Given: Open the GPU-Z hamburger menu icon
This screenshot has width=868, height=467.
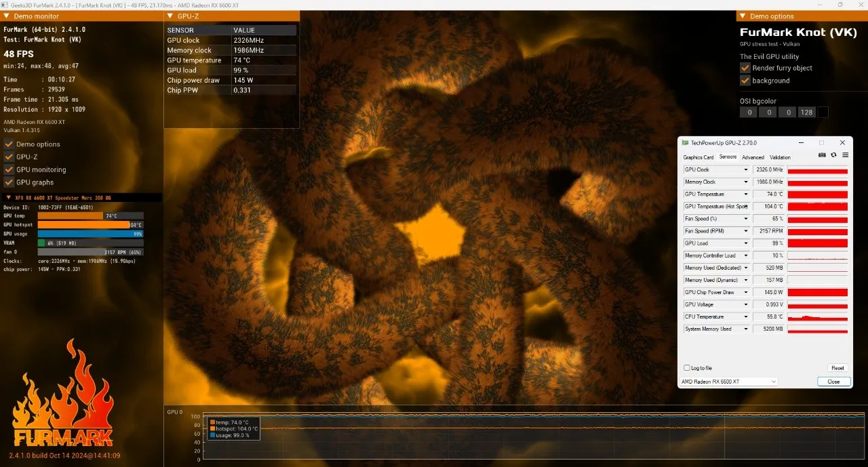Looking at the screenshot, I should point(845,155).
